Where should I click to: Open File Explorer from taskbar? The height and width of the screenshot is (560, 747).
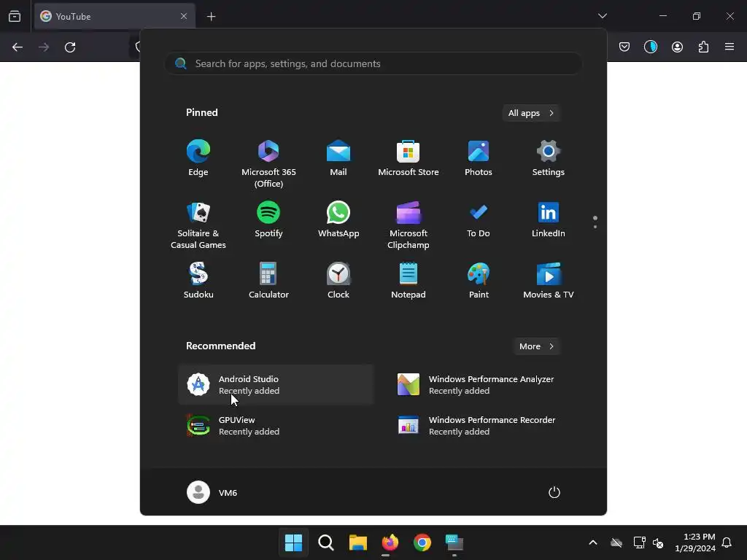click(357, 542)
